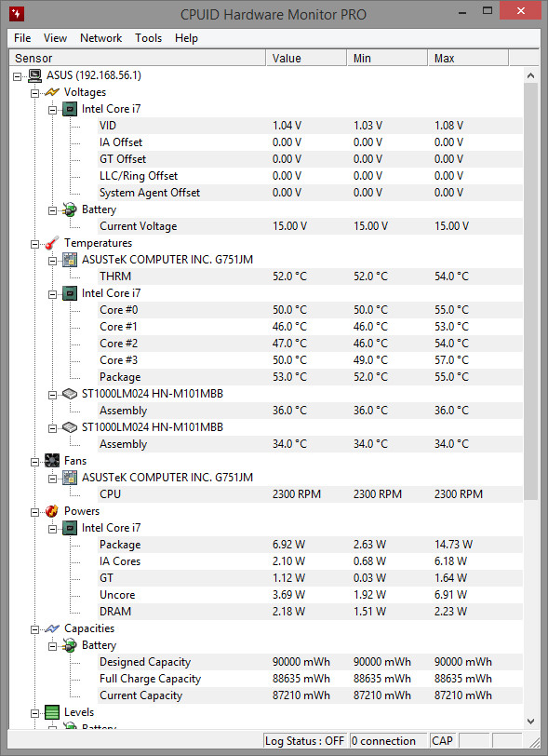This screenshot has width=548, height=756.
Task: Click the 14.73 W max Package power value
Action: (453, 545)
